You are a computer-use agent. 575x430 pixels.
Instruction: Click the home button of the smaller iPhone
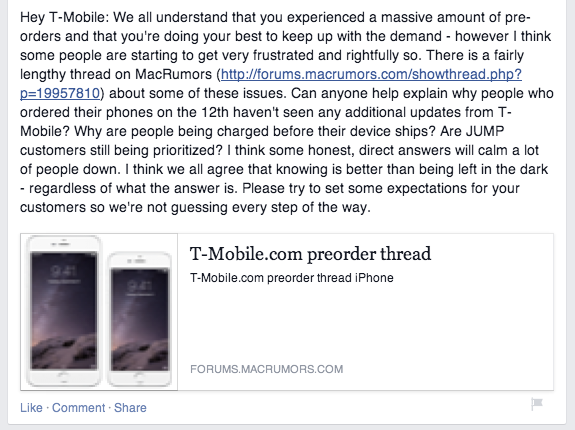click(139, 378)
